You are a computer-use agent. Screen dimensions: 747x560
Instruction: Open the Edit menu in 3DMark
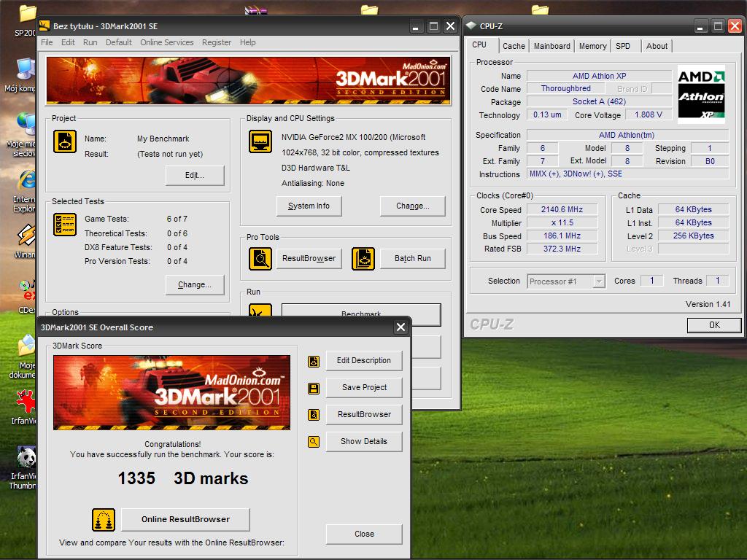(x=68, y=42)
